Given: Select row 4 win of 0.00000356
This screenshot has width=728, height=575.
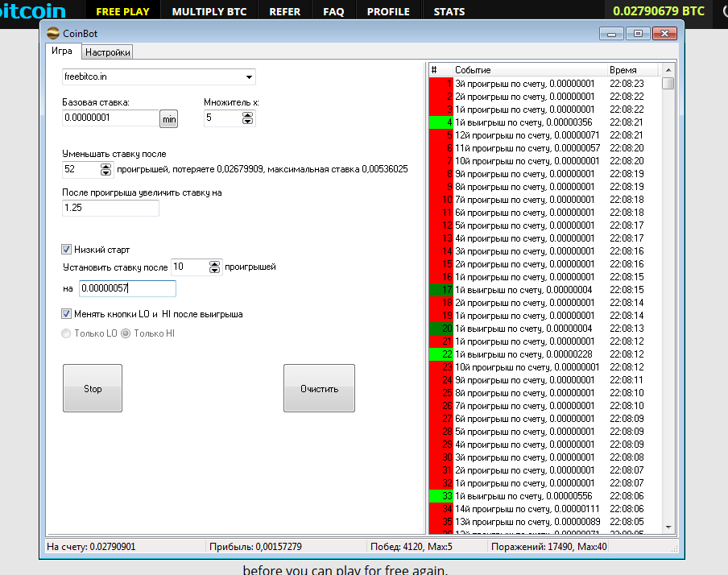Looking at the screenshot, I should tap(544, 122).
